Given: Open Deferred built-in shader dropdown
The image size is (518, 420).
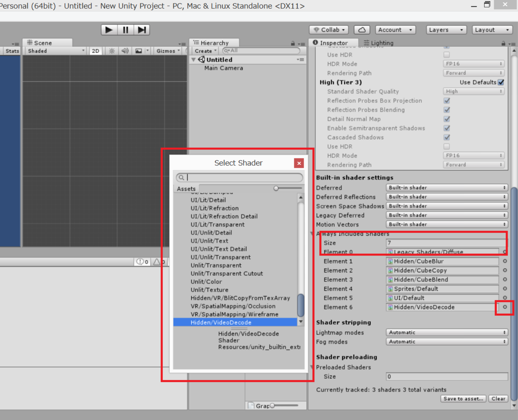Looking at the screenshot, I should pos(447,187).
